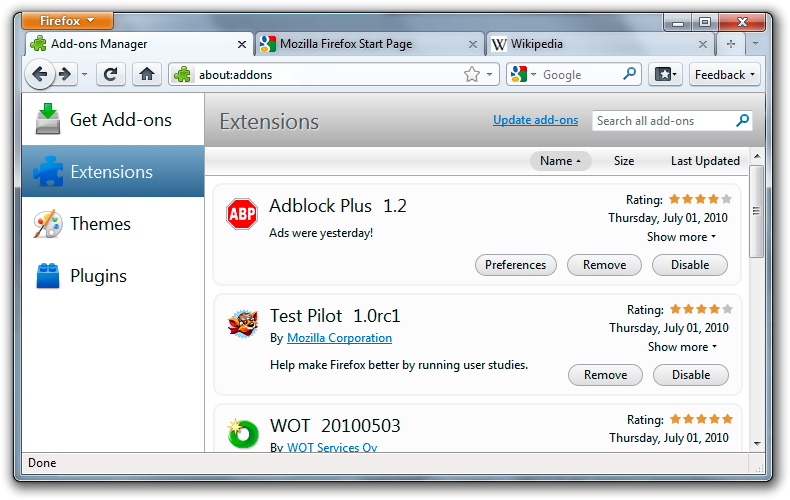Open the back/forward history dropdown arrow

click(x=84, y=75)
